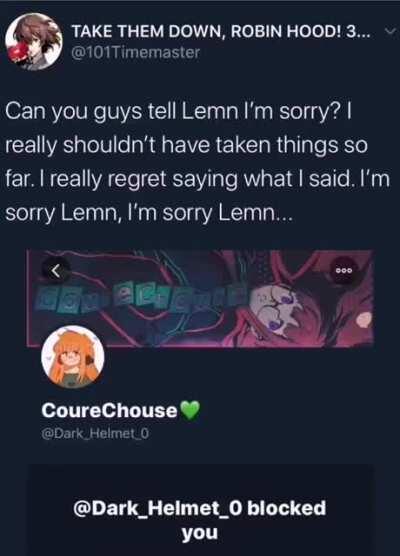Image resolution: width=400 pixels, height=556 pixels.
Task: Tap the teal lettering on the banner
Action: click(142, 294)
